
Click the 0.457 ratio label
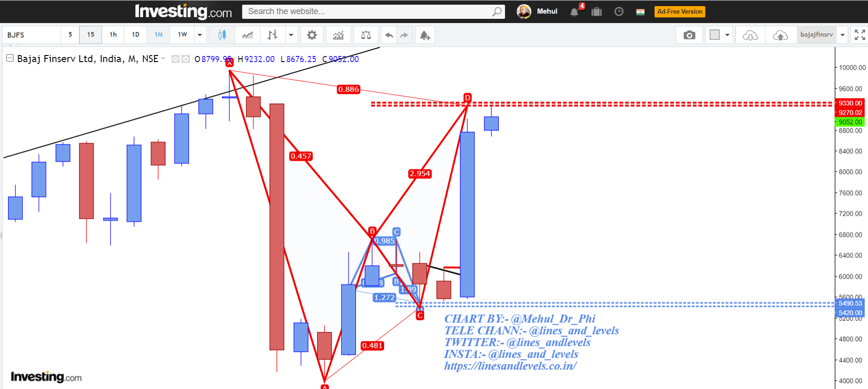click(x=301, y=156)
